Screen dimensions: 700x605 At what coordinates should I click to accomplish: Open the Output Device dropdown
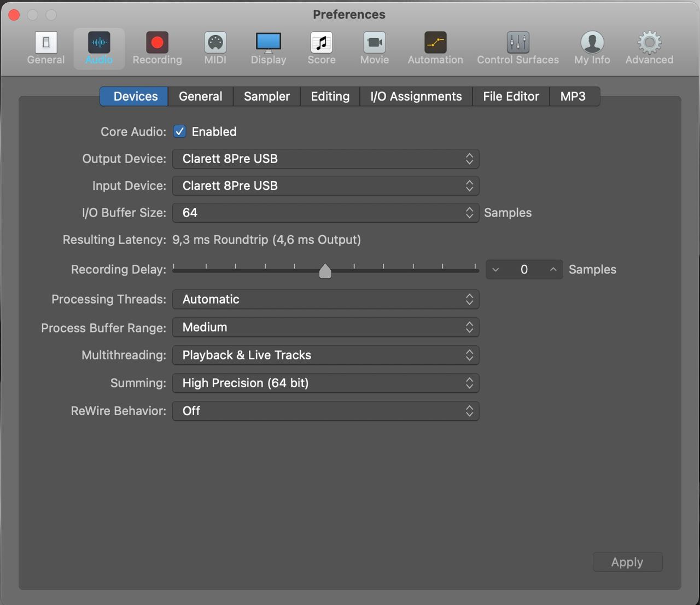coord(326,159)
